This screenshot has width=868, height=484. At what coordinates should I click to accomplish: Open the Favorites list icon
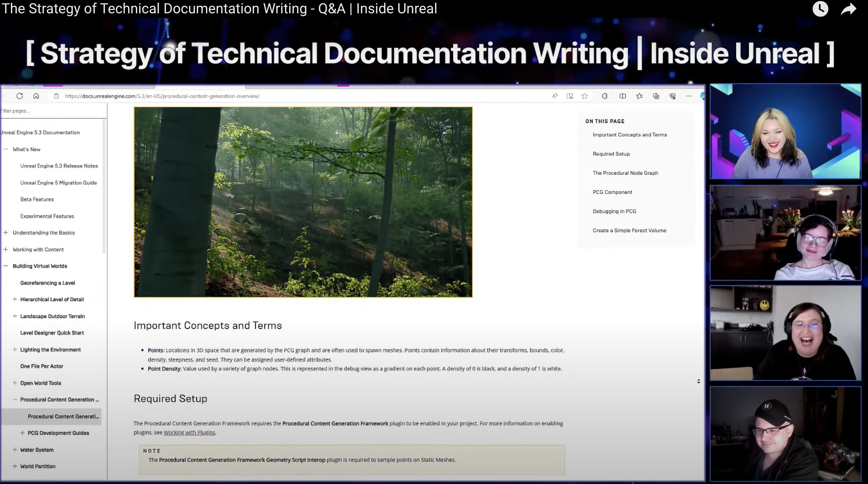(640, 96)
